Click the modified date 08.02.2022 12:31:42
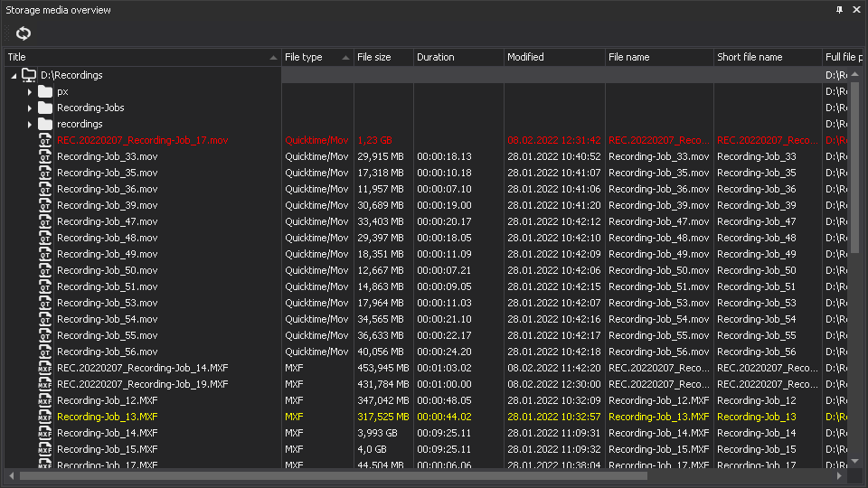The height and width of the screenshot is (488, 868). click(x=554, y=141)
